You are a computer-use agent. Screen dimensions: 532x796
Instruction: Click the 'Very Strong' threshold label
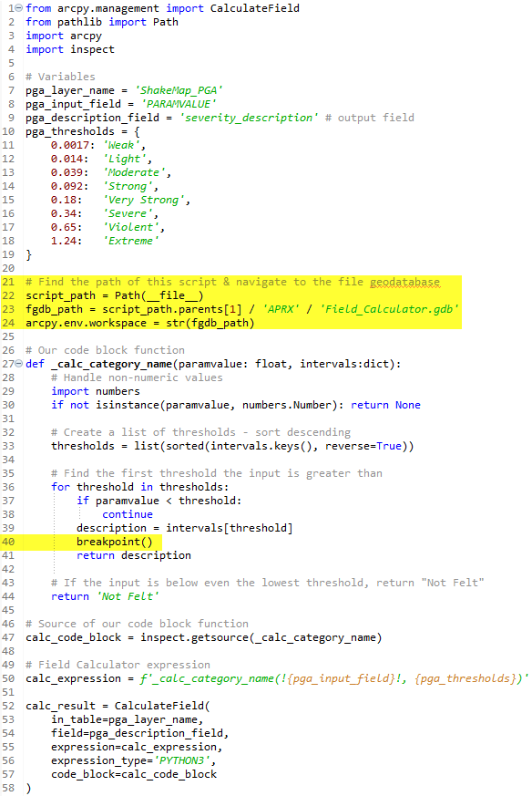coord(146,200)
